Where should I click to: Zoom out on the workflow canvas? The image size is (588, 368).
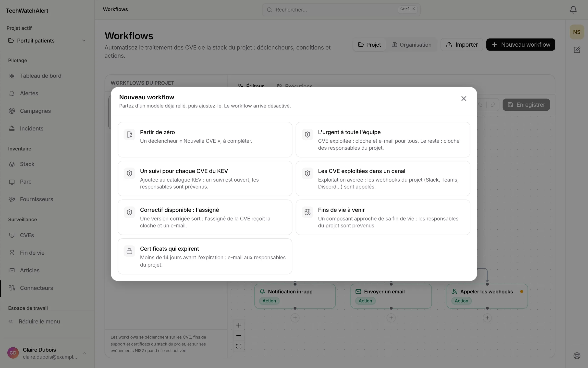[x=239, y=336]
